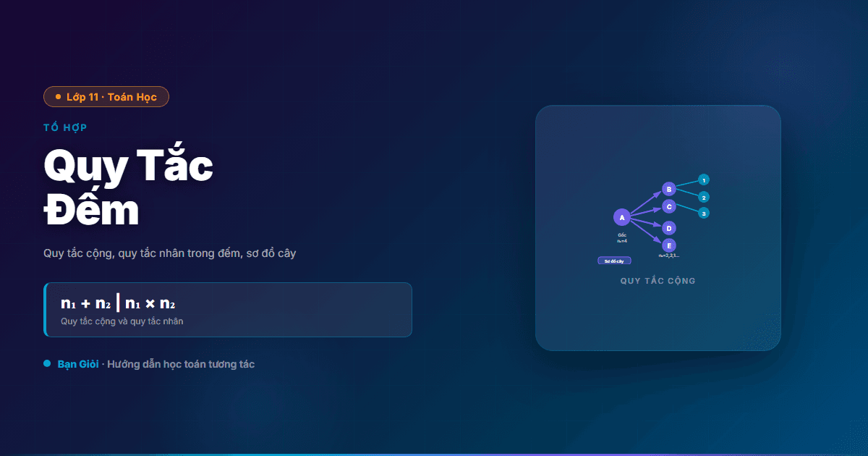Select node C in the tree diagram
The image size is (868, 456).
(669, 206)
